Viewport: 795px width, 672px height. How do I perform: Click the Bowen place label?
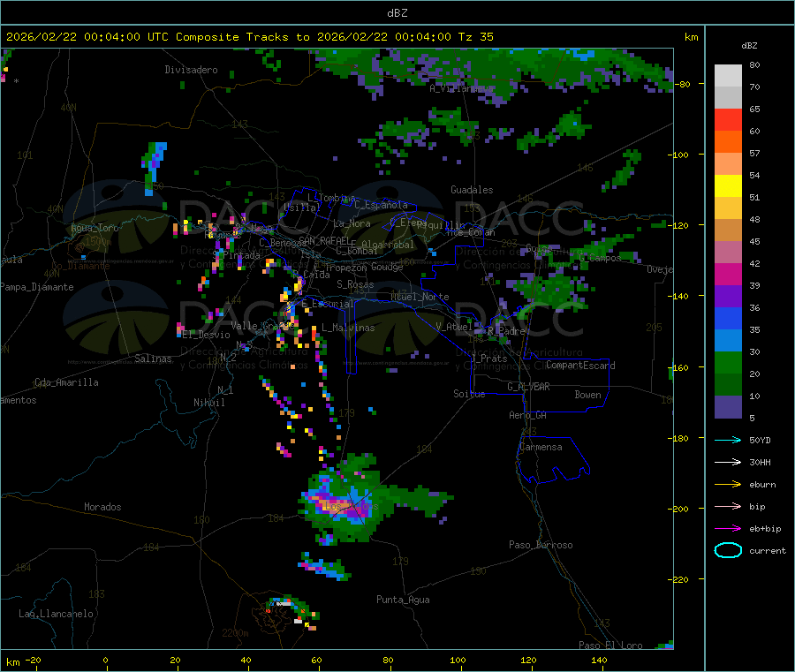pos(587,396)
